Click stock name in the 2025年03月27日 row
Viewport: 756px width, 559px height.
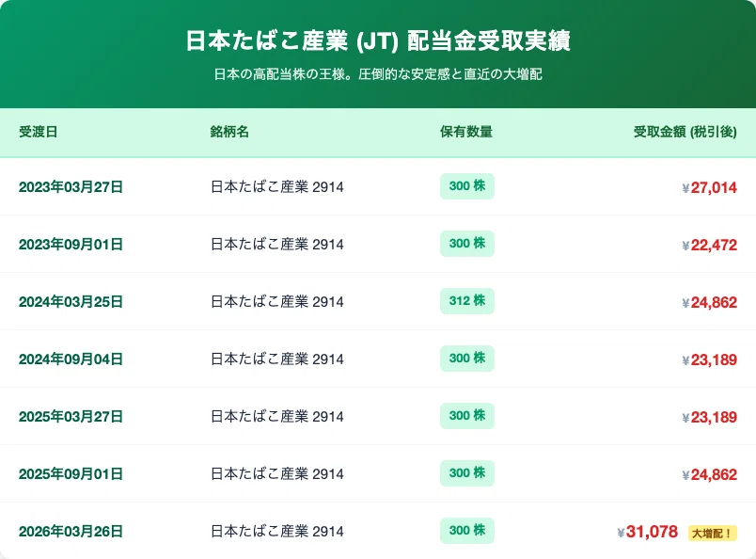[277, 417]
